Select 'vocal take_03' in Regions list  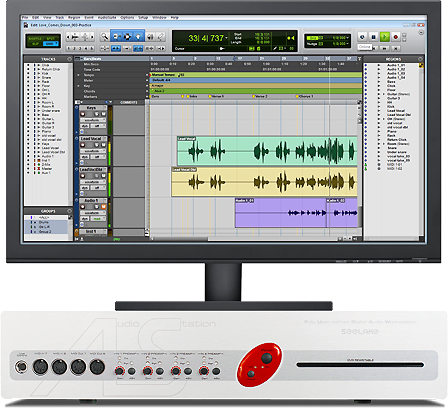(x=398, y=156)
